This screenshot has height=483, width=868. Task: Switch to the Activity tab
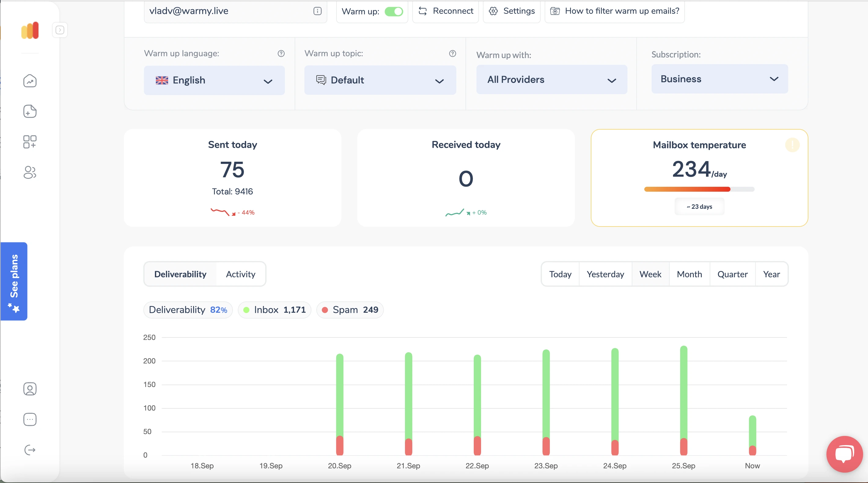pyautogui.click(x=241, y=274)
